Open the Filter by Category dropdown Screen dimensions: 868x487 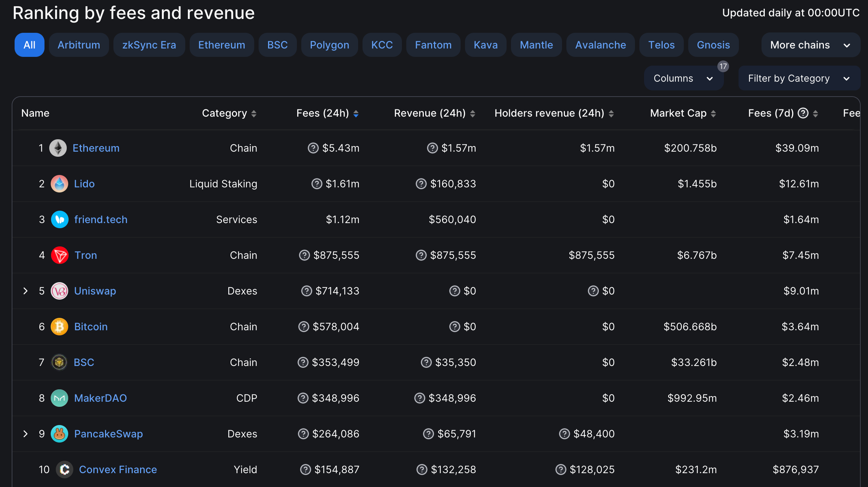(x=799, y=78)
